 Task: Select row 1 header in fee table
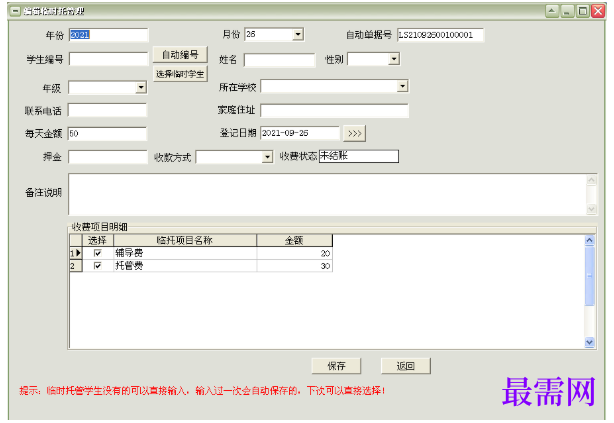76,253
